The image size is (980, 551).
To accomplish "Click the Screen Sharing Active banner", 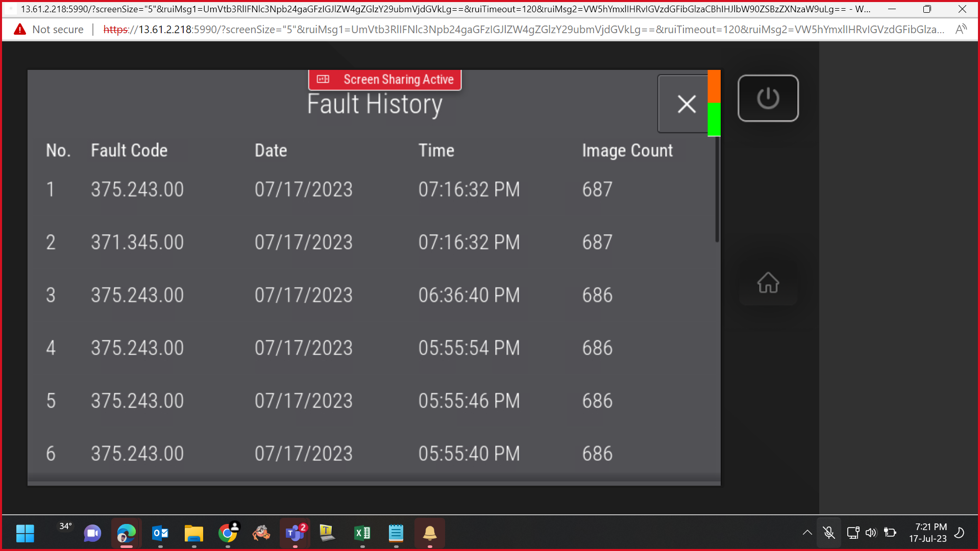I will point(385,80).
